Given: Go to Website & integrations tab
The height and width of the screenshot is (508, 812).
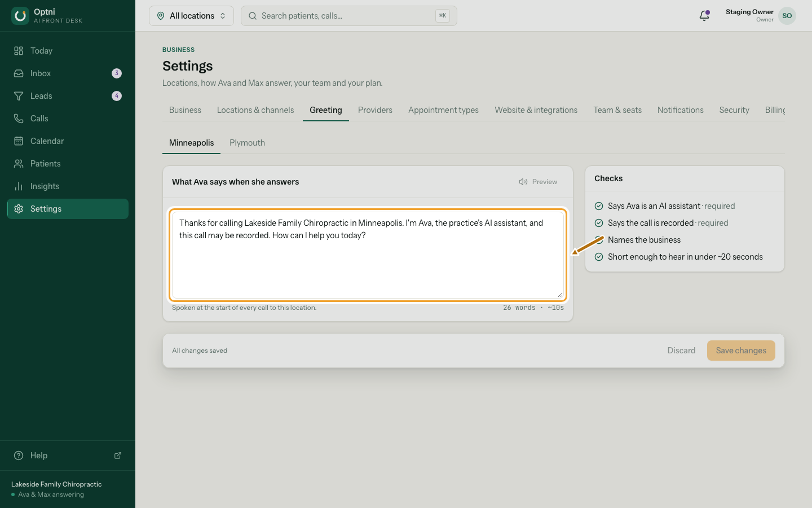Looking at the screenshot, I should tap(536, 110).
